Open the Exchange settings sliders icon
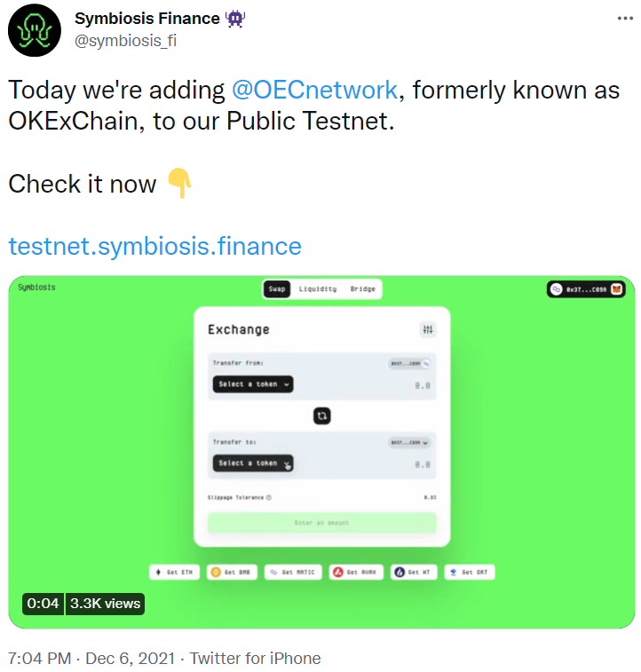Image resolution: width=641 pixels, height=672 pixels. [x=428, y=329]
